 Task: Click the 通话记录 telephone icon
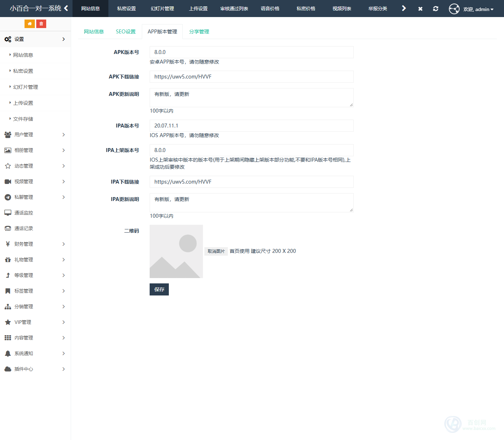click(8, 228)
